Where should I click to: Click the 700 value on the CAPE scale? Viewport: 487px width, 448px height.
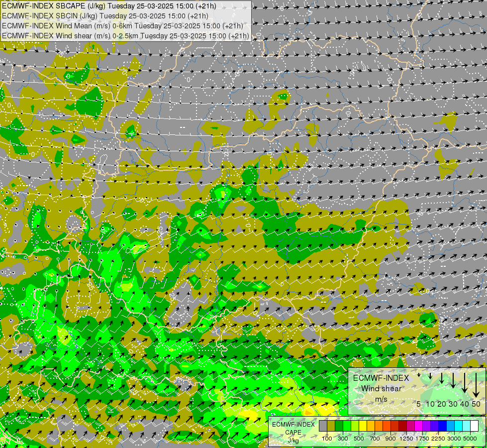point(375,439)
